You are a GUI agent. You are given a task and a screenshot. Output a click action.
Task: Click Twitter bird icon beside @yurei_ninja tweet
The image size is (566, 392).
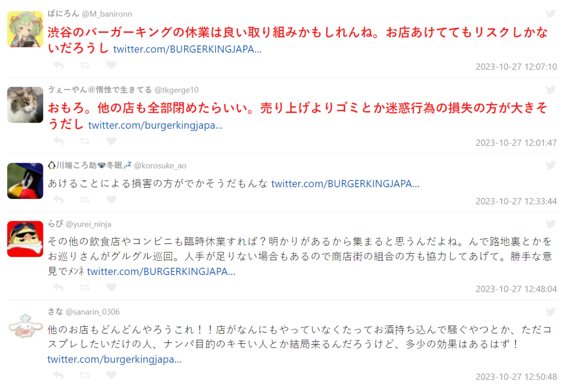550,224
